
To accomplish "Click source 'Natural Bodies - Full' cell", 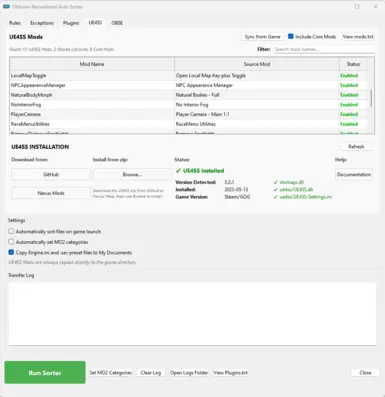I will pyautogui.click(x=257, y=95).
